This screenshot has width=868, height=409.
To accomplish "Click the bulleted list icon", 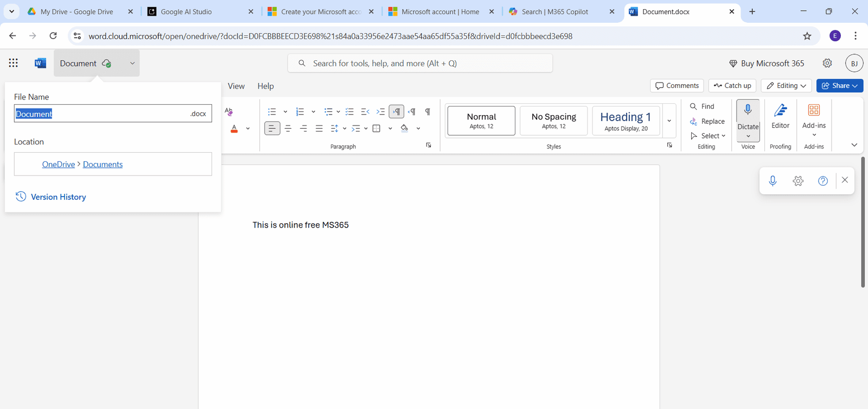I will click(x=272, y=112).
